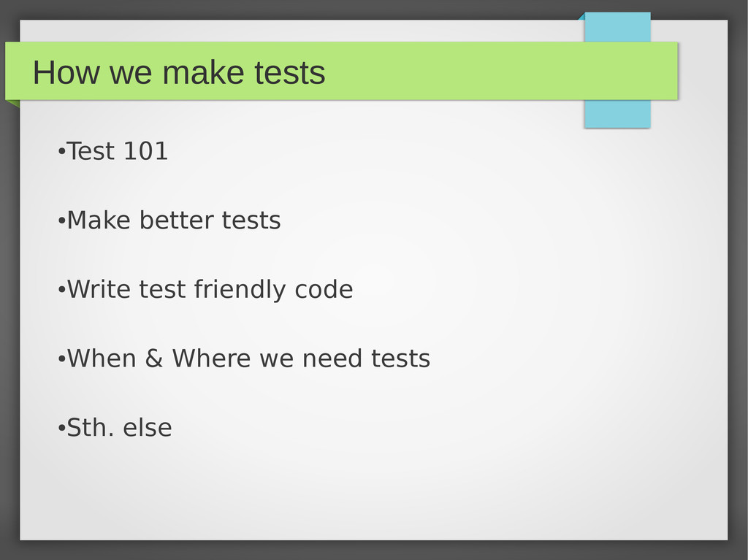Select the "Sth. else" bullet text
The image size is (748, 560).
click(x=119, y=427)
